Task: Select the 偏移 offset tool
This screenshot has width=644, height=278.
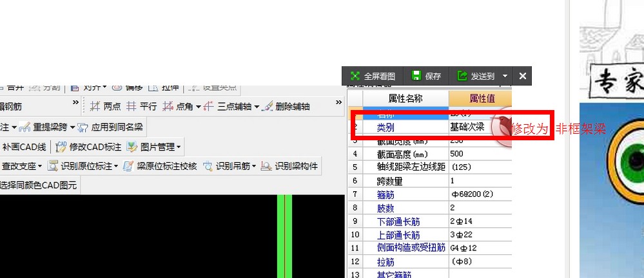Action: (128, 88)
